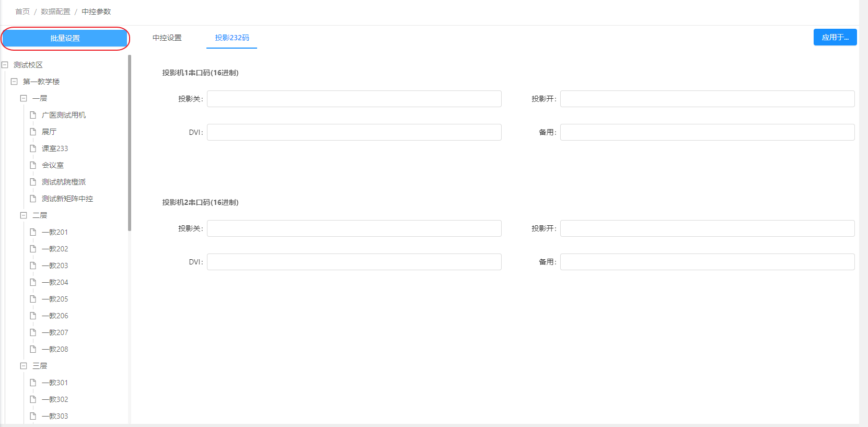Click the 应用于... button
Viewport: 868px width, 427px height.
tap(835, 37)
